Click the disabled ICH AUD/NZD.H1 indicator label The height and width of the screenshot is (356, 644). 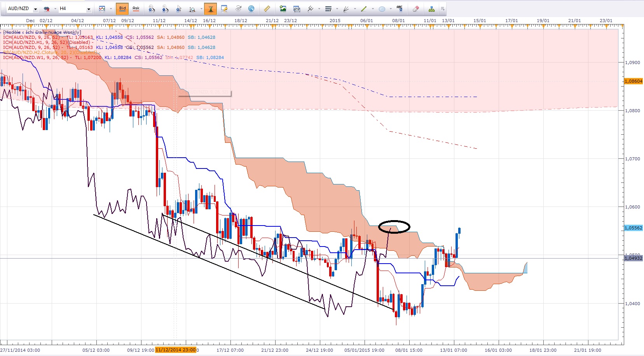47,42
